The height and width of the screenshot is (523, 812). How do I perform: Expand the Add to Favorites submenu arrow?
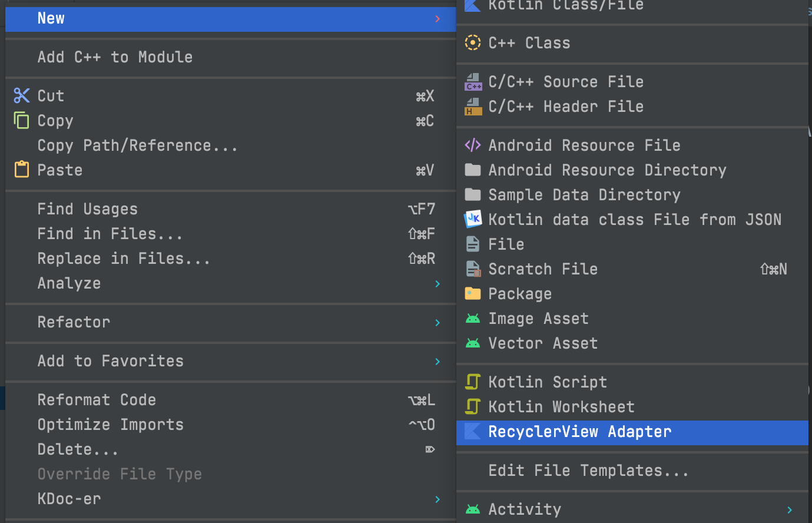pyautogui.click(x=438, y=362)
